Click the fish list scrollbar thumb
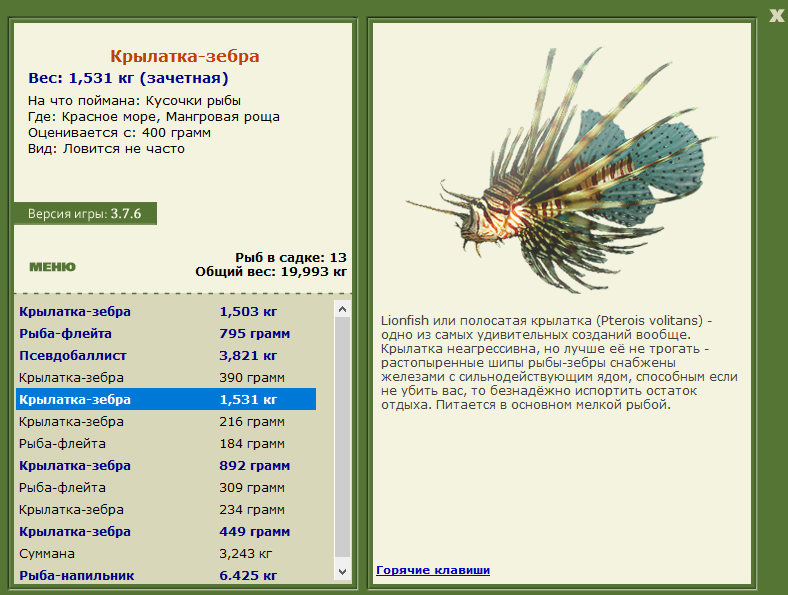 [x=343, y=437]
